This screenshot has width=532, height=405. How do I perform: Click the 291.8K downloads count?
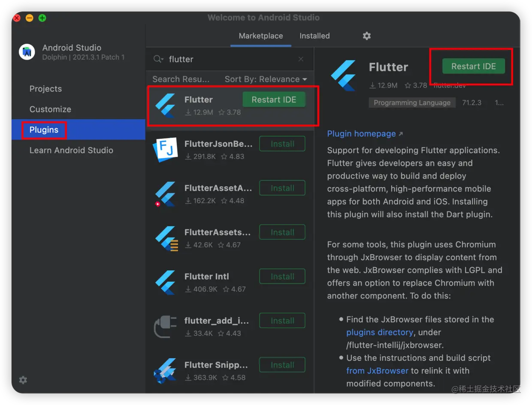[x=200, y=157]
